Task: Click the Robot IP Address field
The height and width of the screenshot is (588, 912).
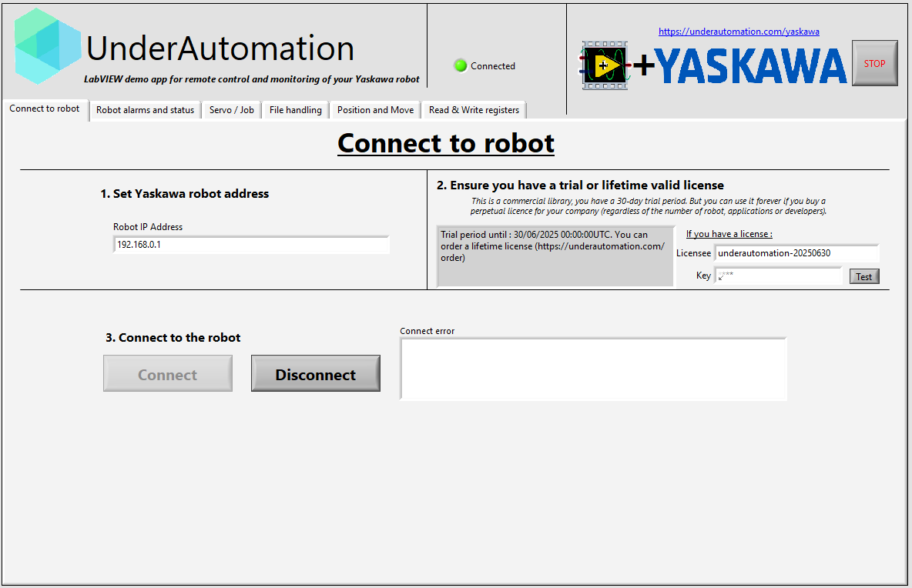Action: click(251, 245)
